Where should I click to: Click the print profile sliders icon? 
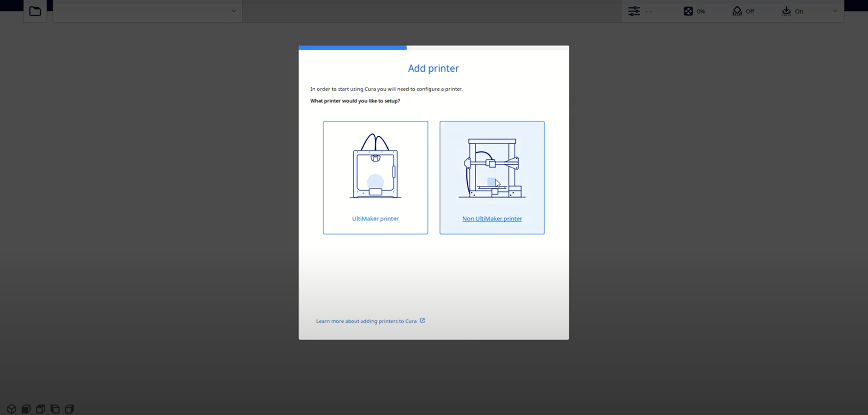tap(634, 11)
